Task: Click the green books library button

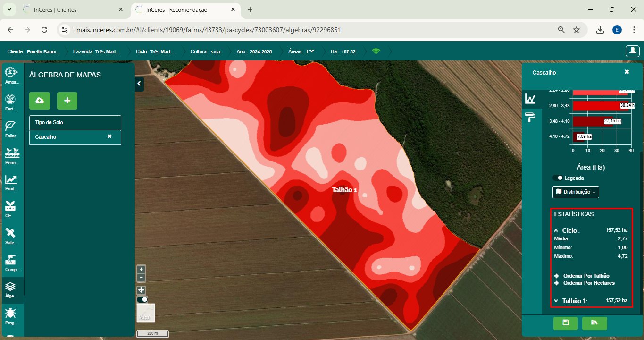Action: 594,323
